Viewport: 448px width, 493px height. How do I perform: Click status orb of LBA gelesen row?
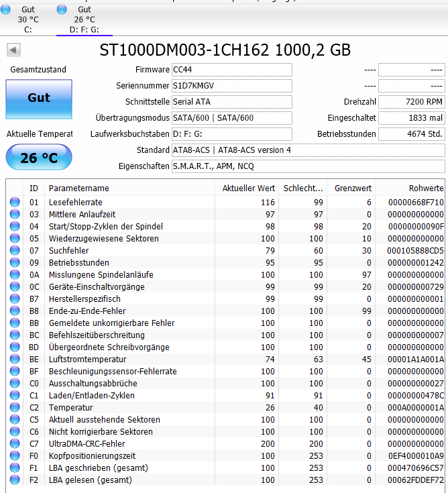pyautogui.click(x=15, y=480)
